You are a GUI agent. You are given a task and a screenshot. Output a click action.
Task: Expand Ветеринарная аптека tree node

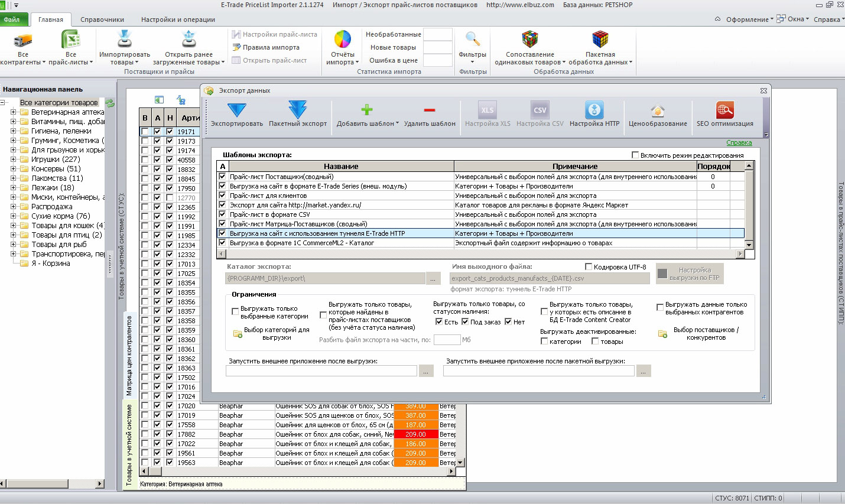13,112
